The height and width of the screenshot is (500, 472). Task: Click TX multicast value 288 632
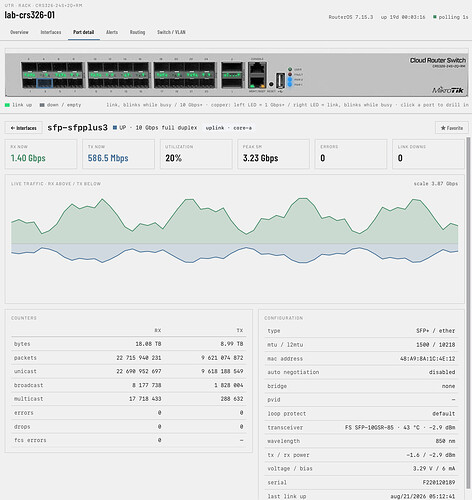232,399
